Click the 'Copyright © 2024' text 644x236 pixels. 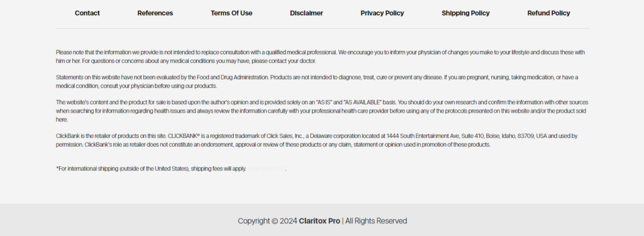pos(267,221)
